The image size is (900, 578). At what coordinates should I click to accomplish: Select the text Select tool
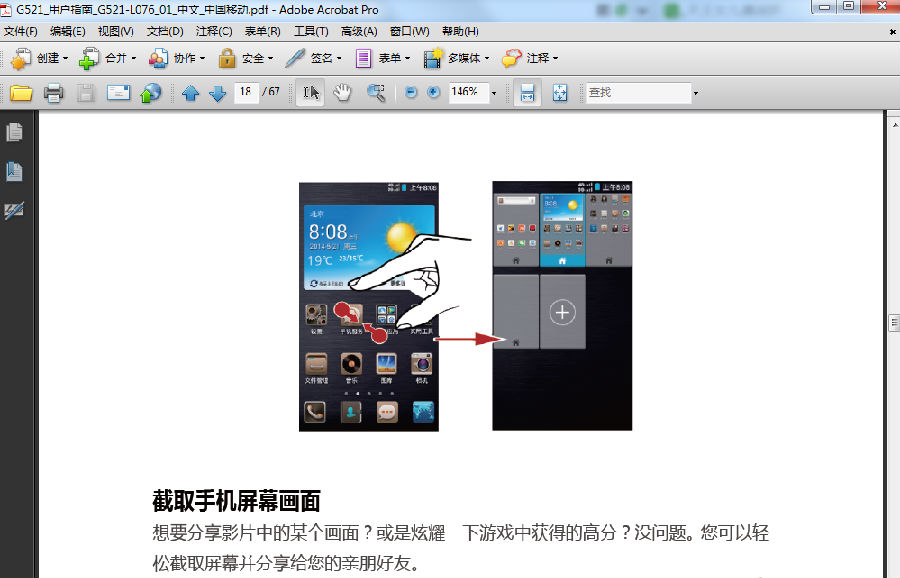click(x=310, y=92)
